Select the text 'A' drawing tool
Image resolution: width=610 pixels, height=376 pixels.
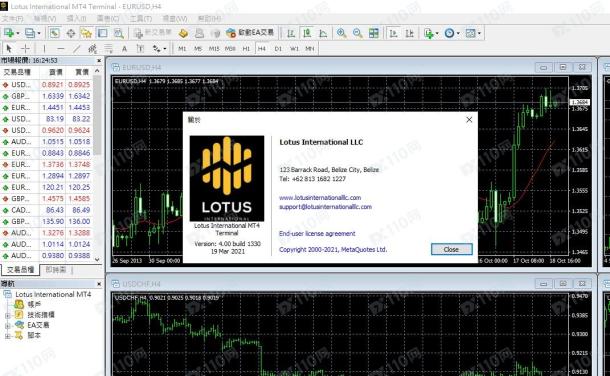pos(124,49)
